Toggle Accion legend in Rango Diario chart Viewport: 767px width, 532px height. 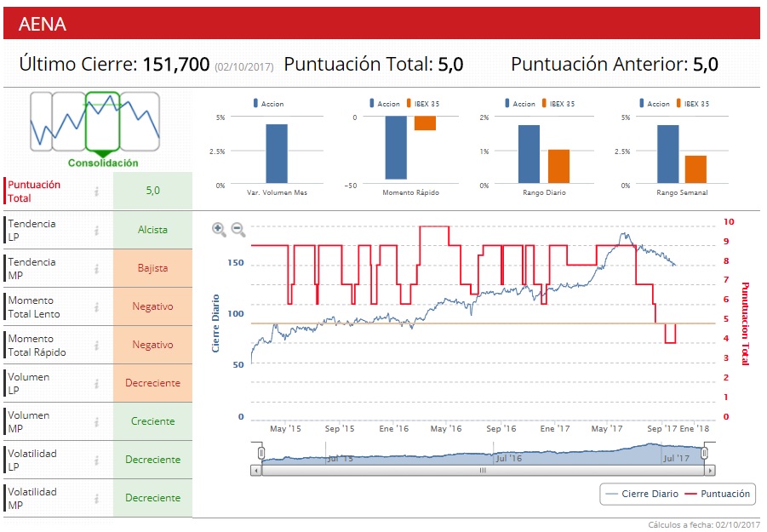click(520, 104)
